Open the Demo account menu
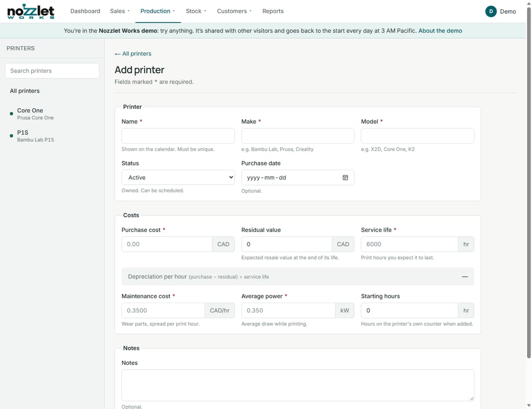 [501, 12]
